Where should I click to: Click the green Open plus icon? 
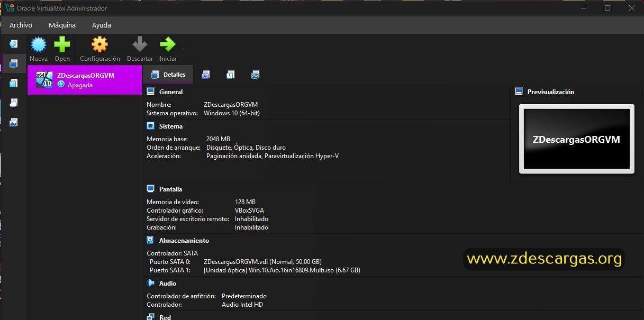[x=62, y=44]
